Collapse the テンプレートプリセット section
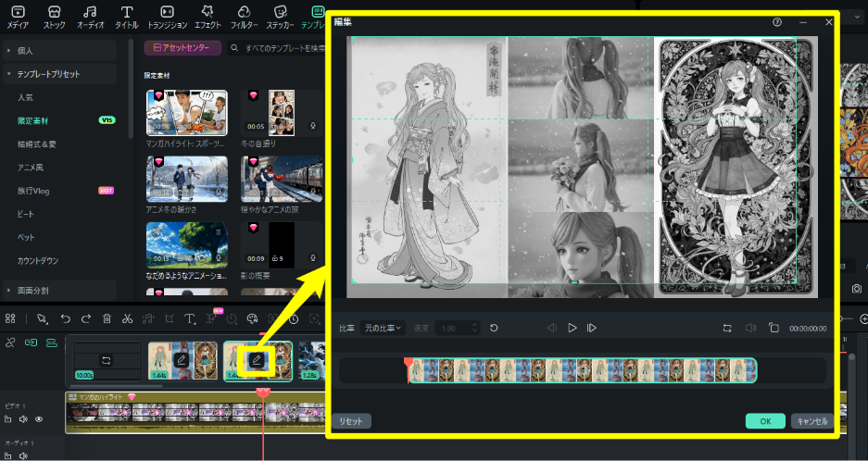868x461 pixels. [x=60, y=74]
